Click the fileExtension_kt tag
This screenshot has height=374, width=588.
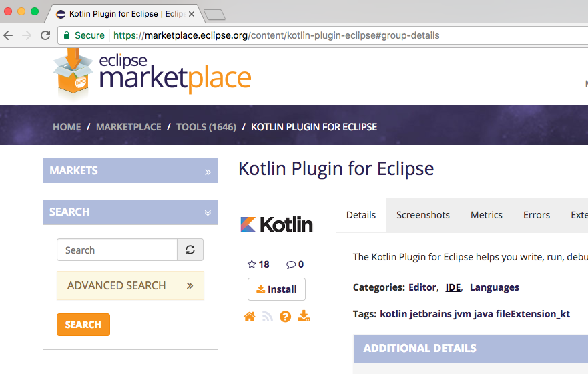(x=533, y=314)
